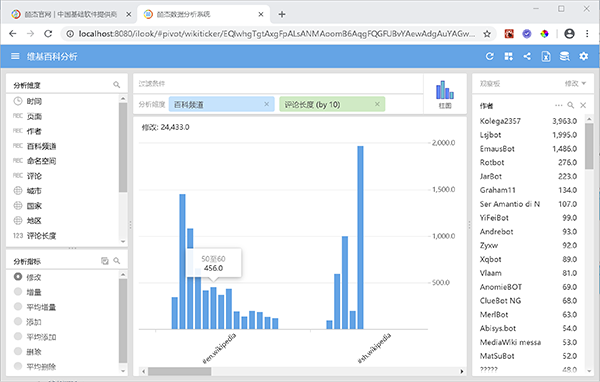Screen dimensions: 600x382
Task: Search dimensions with the 分析维度 magnifier
Action: (x=116, y=85)
